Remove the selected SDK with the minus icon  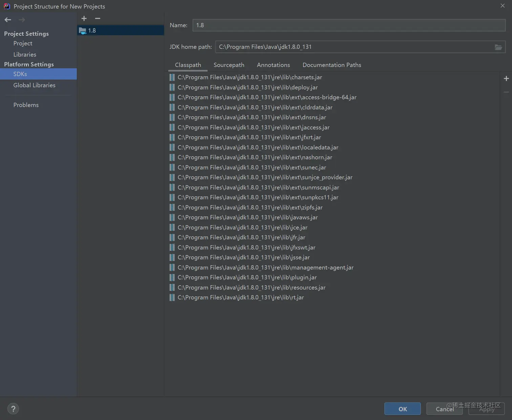98,19
